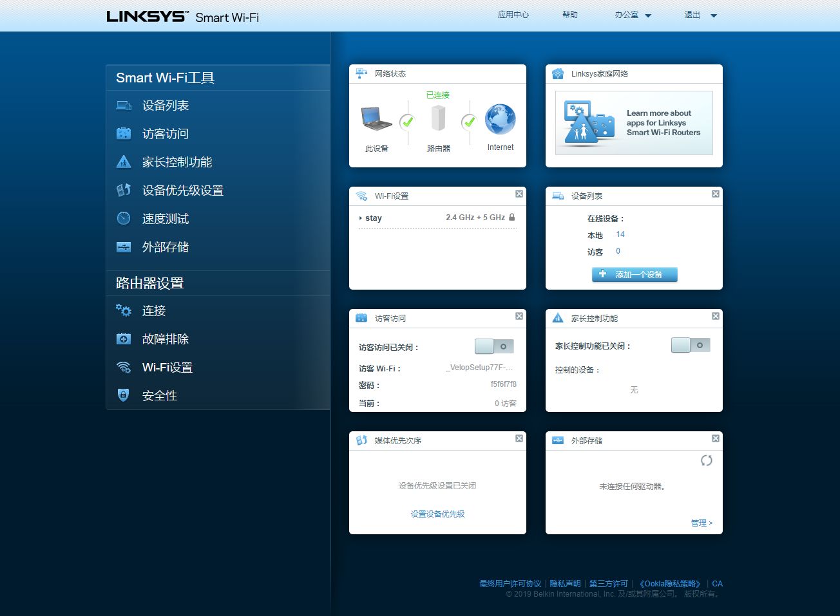Select the 家长控制功能 warning triangle icon in sidebar
This screenshot has height=616, width=840.
click(x=124, y=162)
